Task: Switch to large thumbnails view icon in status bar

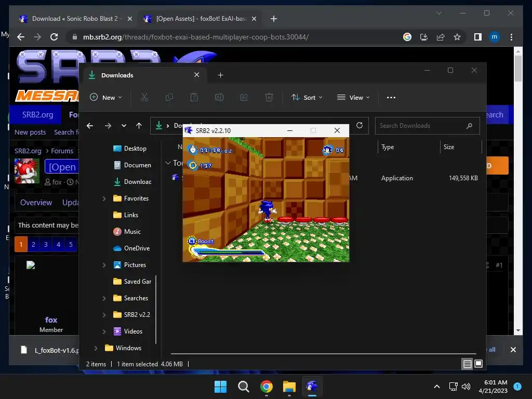Action: (x=478, y=364)
